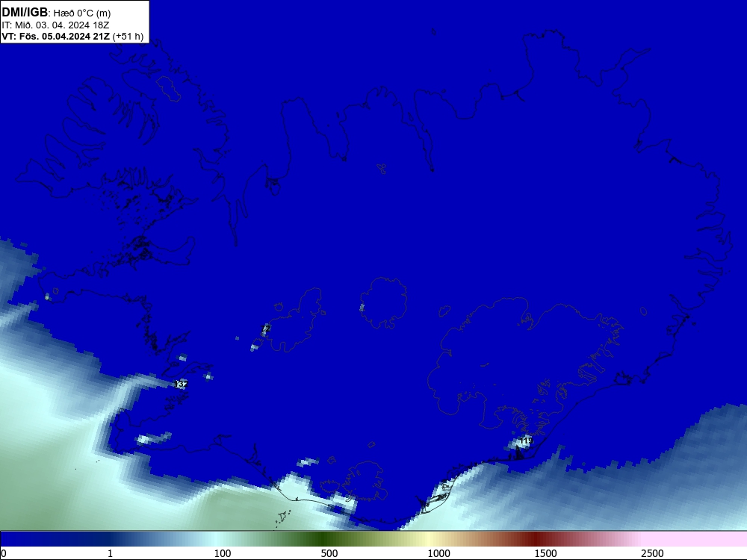This screenshot has width=747, height=560.
Task: Click the 1000 tick on the color scale
Action: [438, 553]
